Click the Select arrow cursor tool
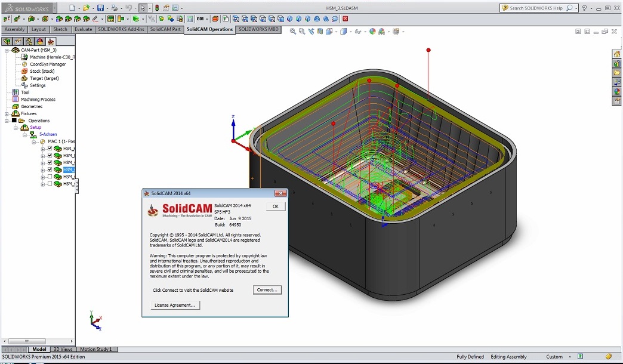The height and width of the screenshot is (364, 623). click(143, 8)
